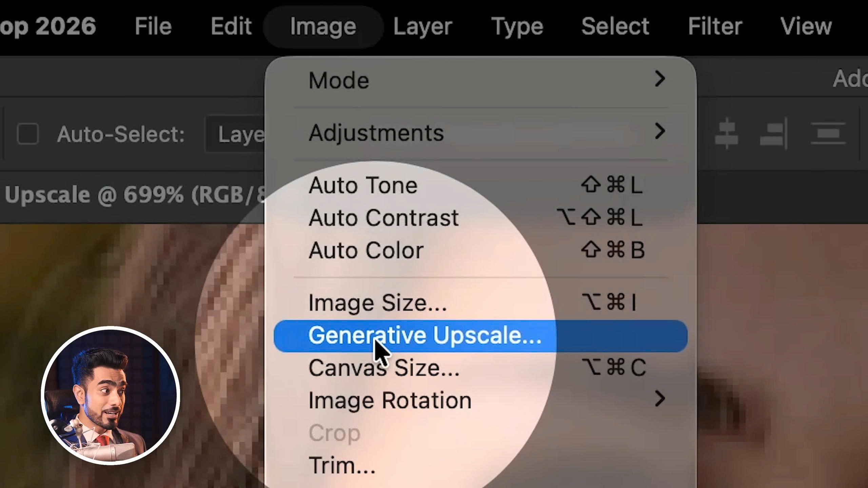The height and width of the screenshot is (488, 868).
Task: Open the File menu
Action: click(x=153, y=26)
